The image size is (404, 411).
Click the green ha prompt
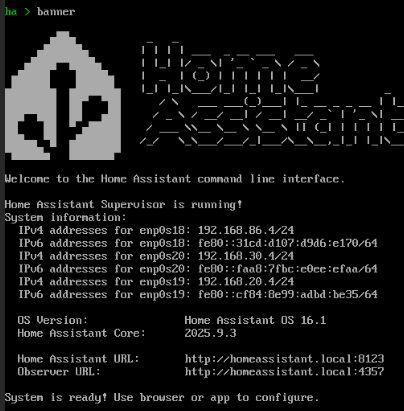[x=11, y=12]
